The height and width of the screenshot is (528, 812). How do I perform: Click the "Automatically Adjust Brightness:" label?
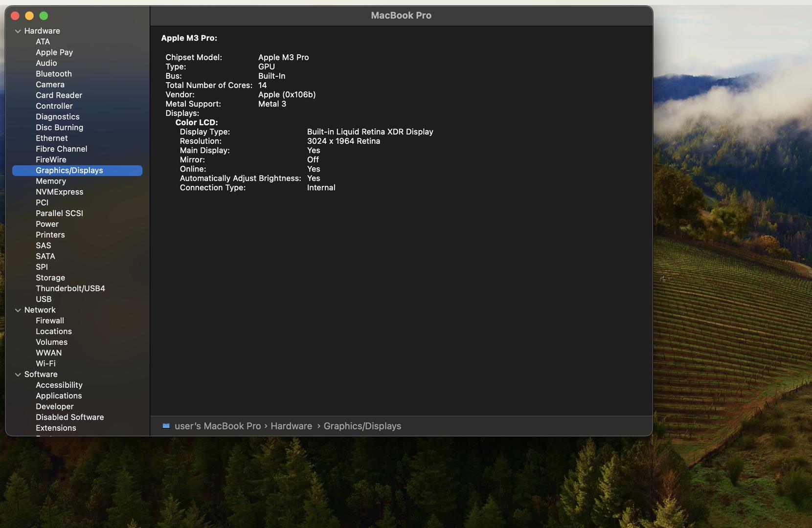point(240,178)
